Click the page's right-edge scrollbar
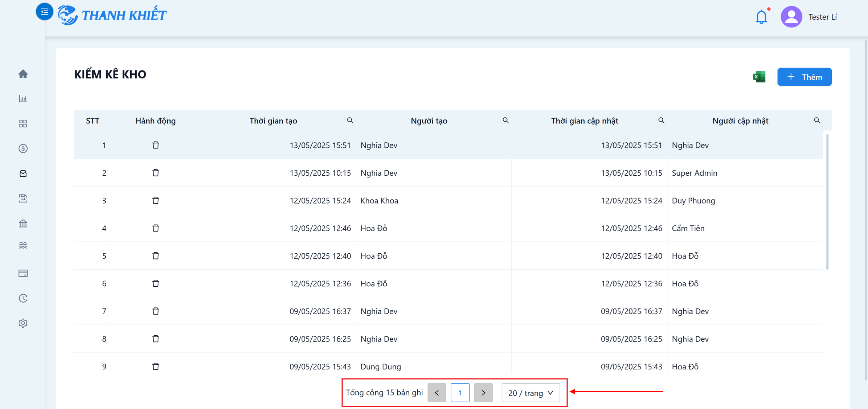The width and height of the screenshot is (868, 409). [866, 210]
